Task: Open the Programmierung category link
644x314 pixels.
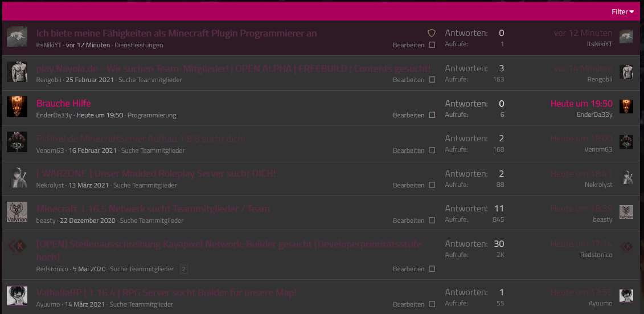Action: tap(152, 115)
